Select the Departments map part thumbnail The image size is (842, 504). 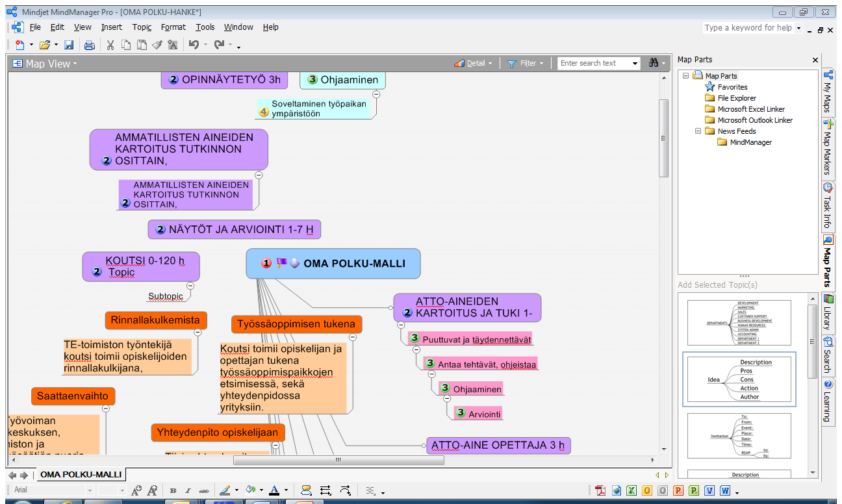739,322
